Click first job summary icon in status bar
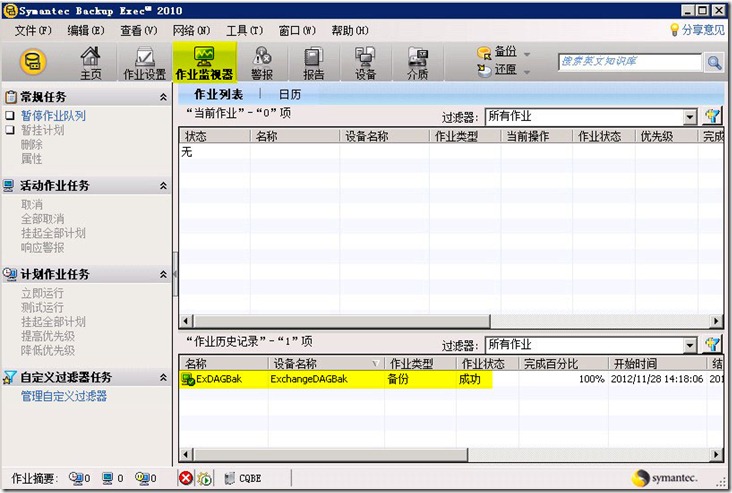The height and width of the screenshot is (493, 732). 76,478
